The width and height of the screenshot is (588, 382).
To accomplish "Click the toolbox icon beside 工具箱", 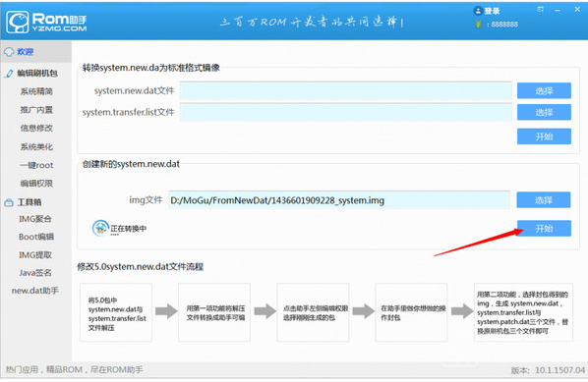I will point(9,202).
